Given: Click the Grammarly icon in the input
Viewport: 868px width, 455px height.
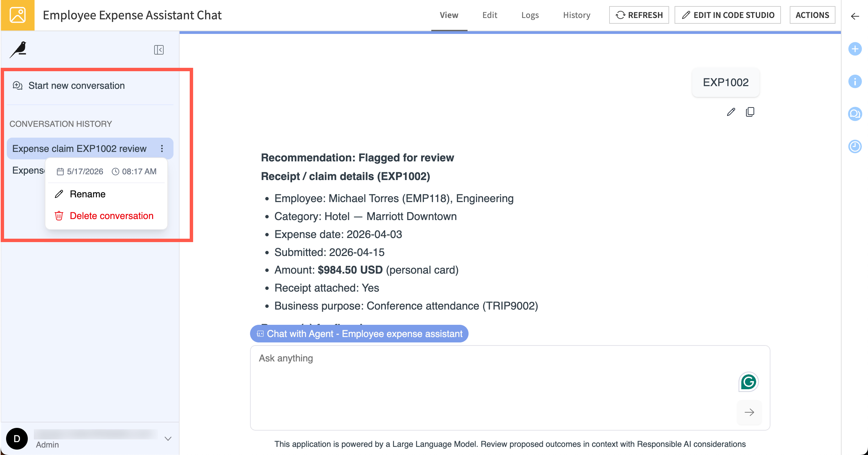Looking at the screenshot, I should click(x=748, y=382).
